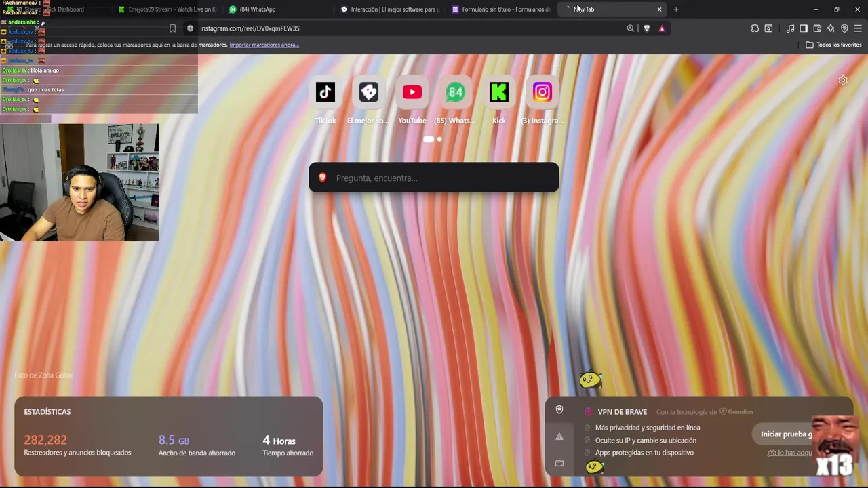This screenshot has height=488, width=868.
Task: Click the instagram.com/reel address bar URL
Action: [x=250, y=28]
